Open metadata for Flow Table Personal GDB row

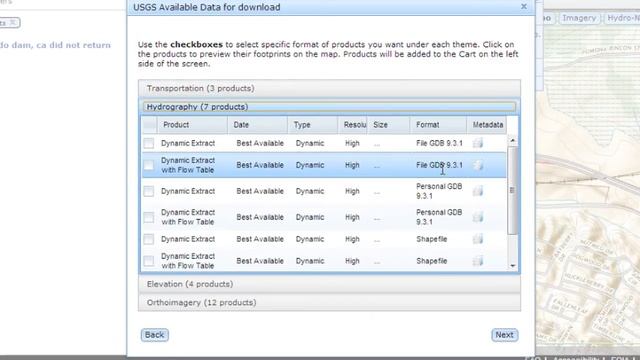[x=478, y=217]
